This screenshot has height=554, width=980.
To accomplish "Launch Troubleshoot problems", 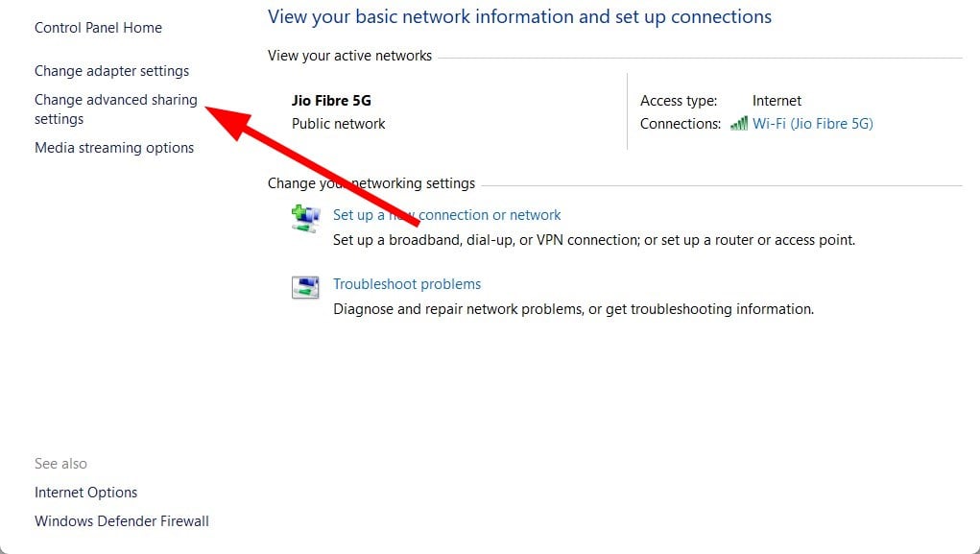I will click(x=407, y=284).
